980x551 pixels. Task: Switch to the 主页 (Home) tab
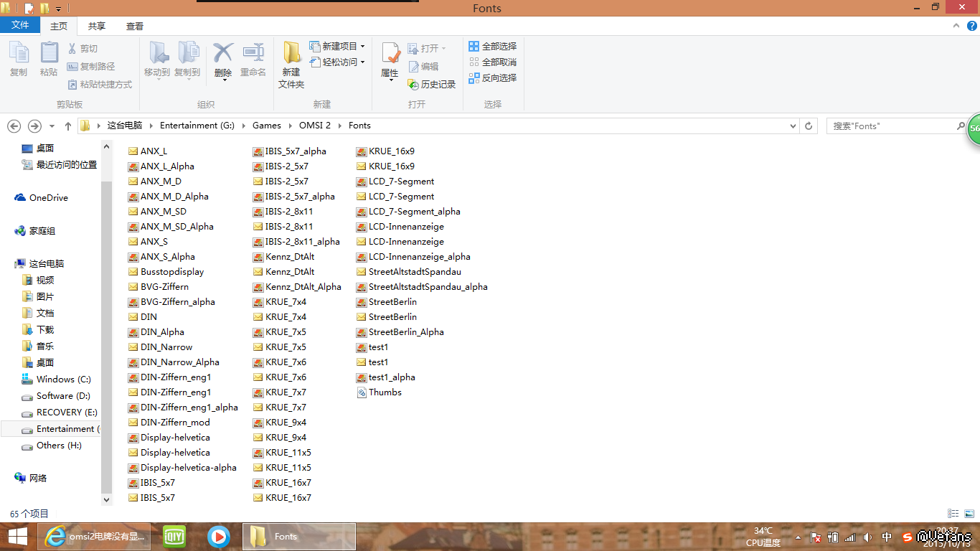click(x=59, y=26)
